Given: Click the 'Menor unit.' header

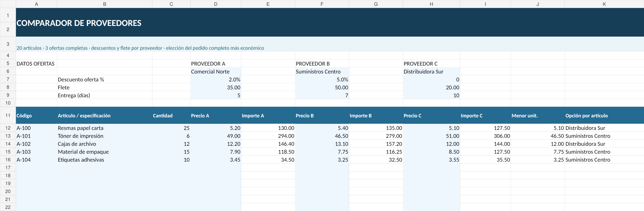Looking at the screenshot, I should [x=538, y=115].
